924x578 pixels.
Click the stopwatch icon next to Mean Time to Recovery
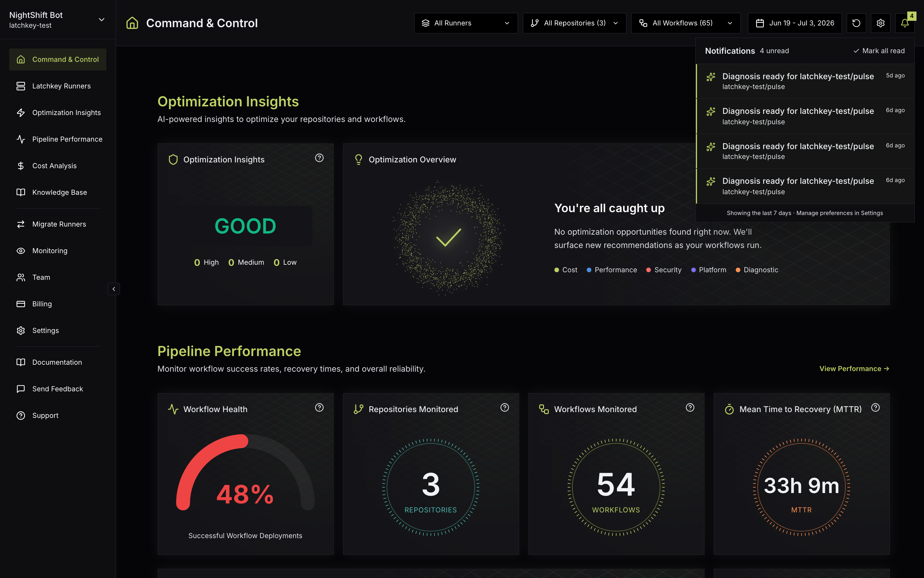(729, 409)
